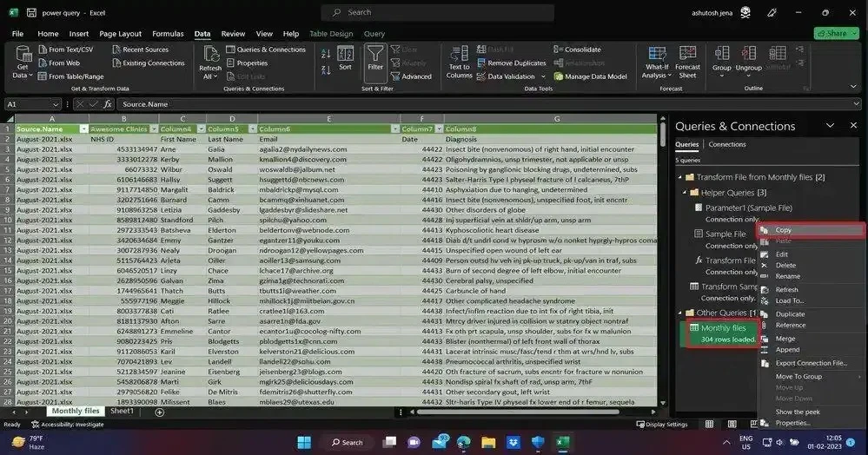Click Consolidate

point(578,49)
